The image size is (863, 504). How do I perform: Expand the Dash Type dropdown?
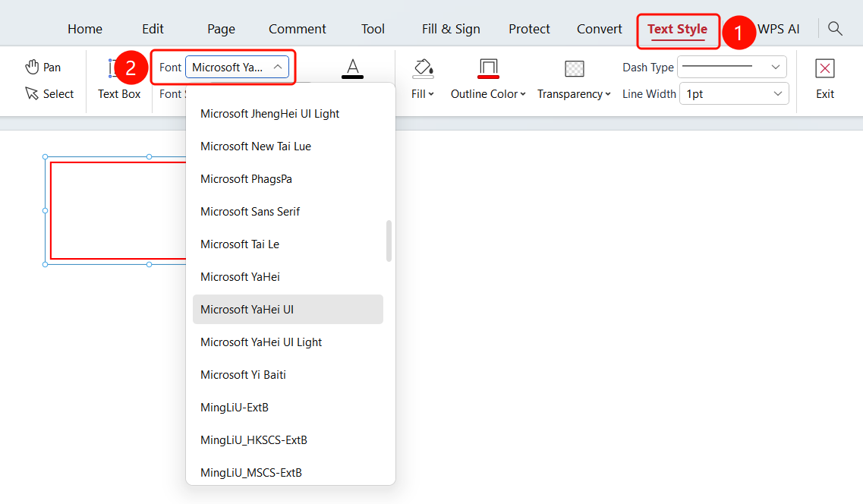click(732, 67)
